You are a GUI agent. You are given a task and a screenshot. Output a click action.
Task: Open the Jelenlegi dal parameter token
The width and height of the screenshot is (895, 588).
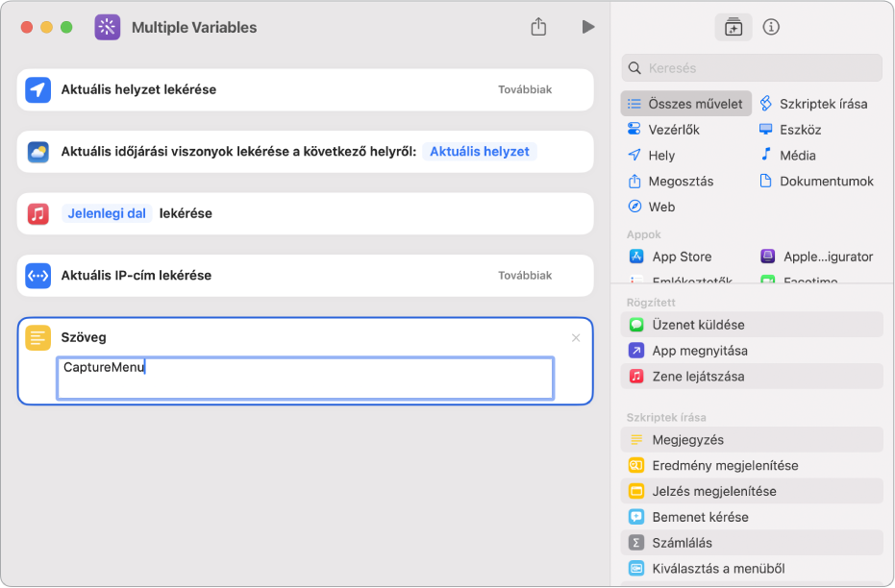coord(108,213)
